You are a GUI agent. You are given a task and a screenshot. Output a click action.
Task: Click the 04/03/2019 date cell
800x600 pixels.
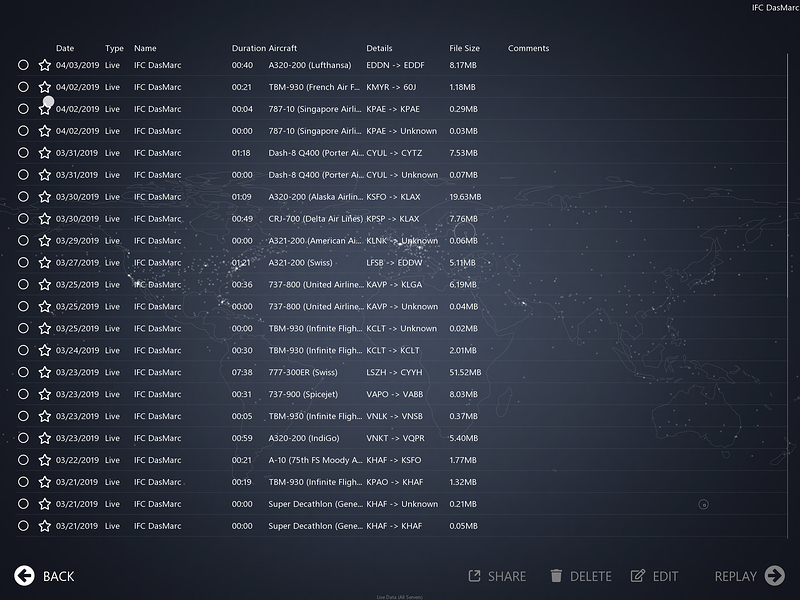click(77, 65)
